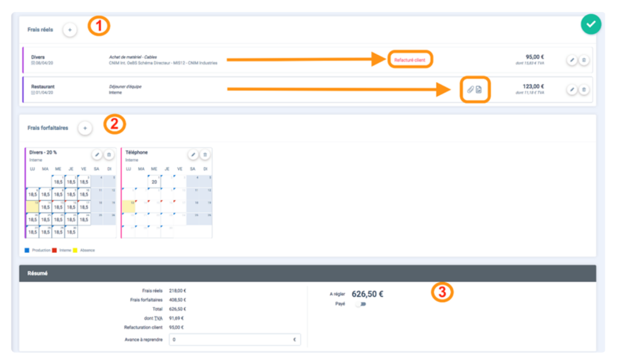Viewport: 618px width, 364px height.
Task: Select the 20 cell in Téléphone calendar
Action: tap(154, 182)
